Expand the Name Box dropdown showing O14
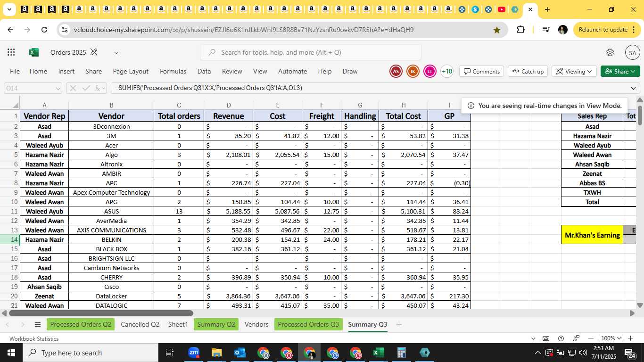 click(x=58, y=88)
